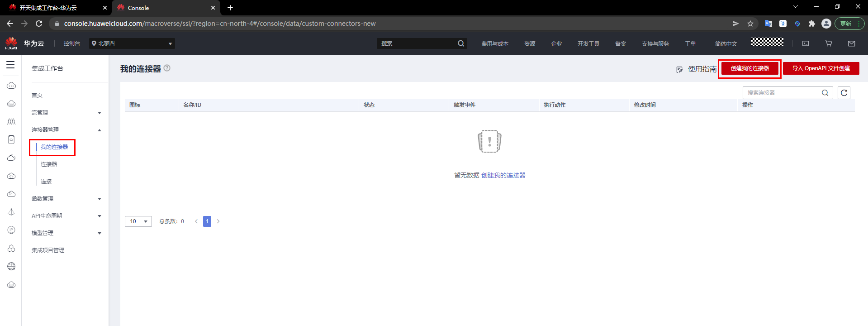Click 导入 OpenAPI 文件创建 button
The height and width of the screenshot is (326, 868).
821,68
